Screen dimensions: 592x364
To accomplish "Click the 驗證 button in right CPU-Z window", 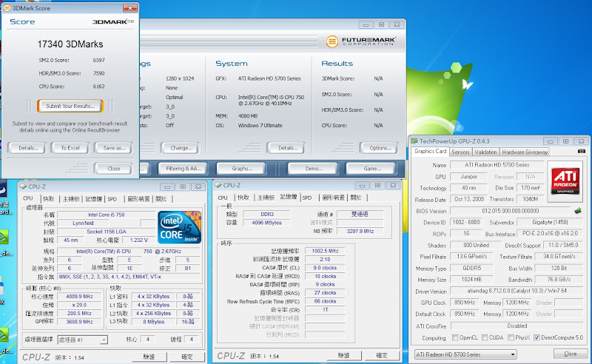I will (343, 355).
